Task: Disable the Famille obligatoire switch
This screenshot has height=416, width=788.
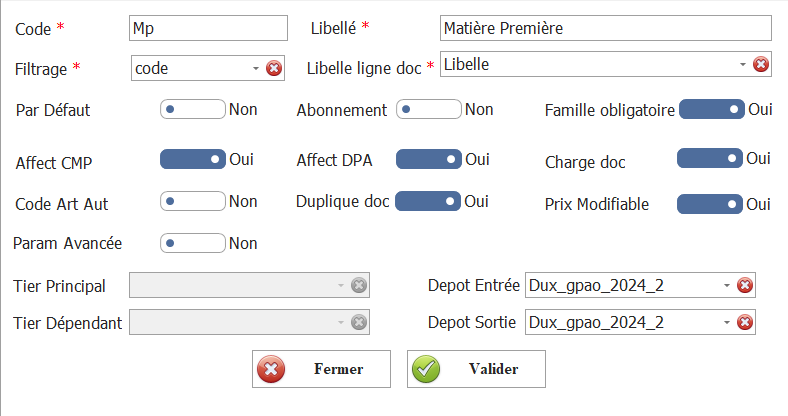Action: tap(711, 109)
